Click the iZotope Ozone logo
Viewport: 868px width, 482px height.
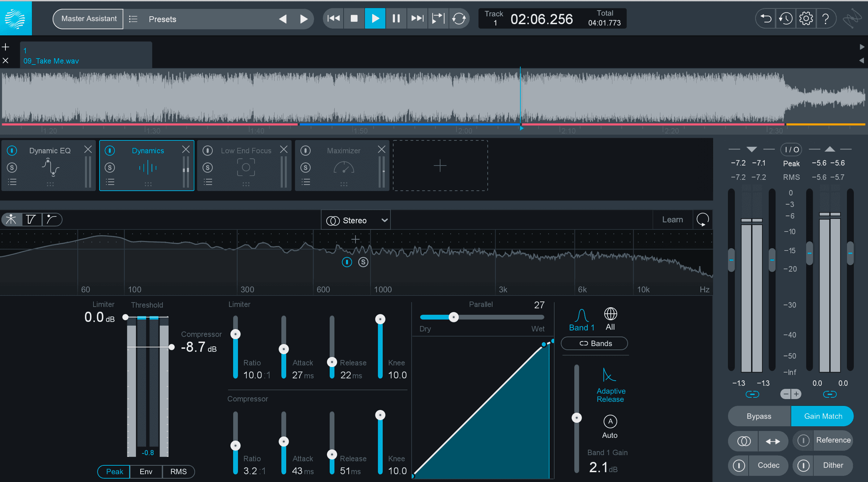point(16,18)
